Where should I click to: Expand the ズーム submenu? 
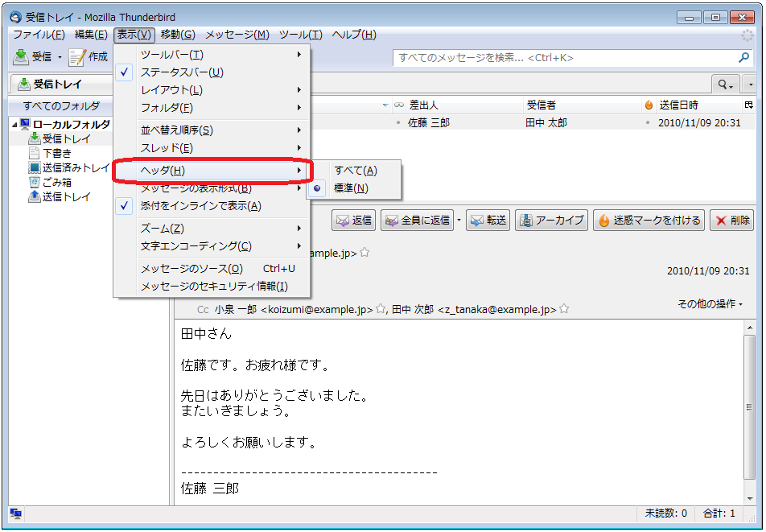[212, 228]
